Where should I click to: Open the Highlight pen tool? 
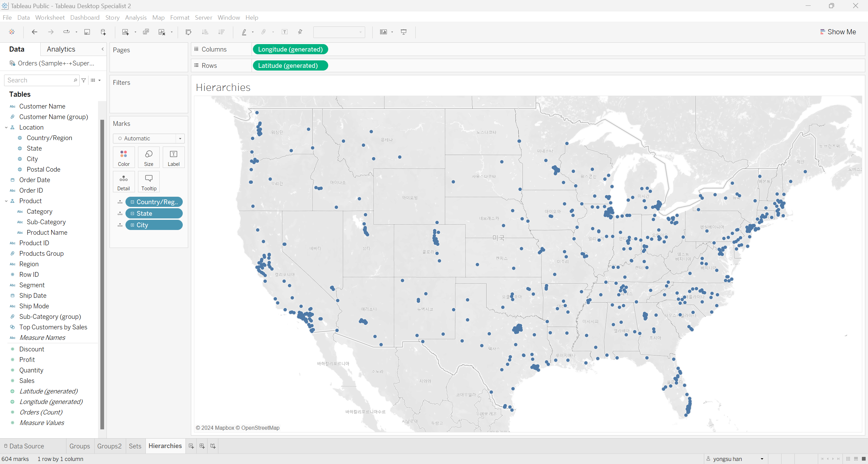coord(244,32)
